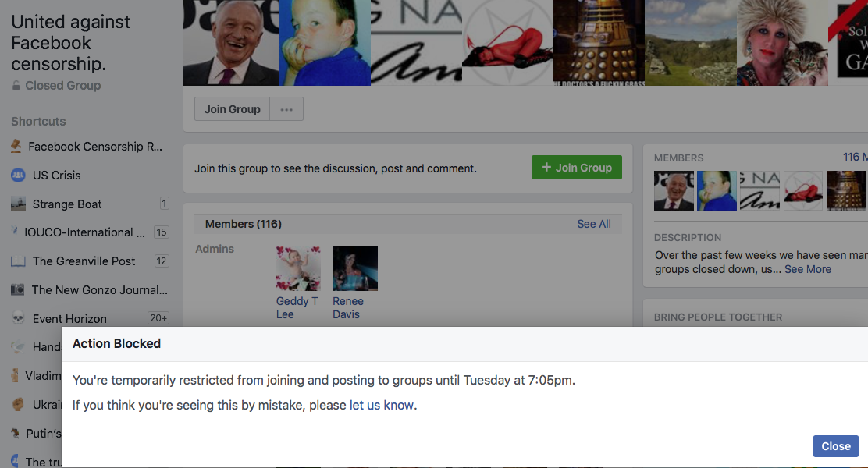Expand the full member list via See All
This screenshot has width=868, height=468.
[593, 224]
